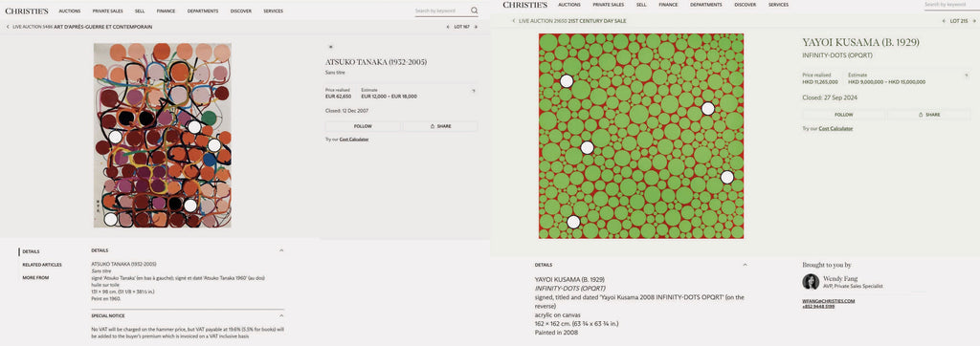Click the Atsuko Tanaka painting image
The image size is (980, 346).
point(163,135)
